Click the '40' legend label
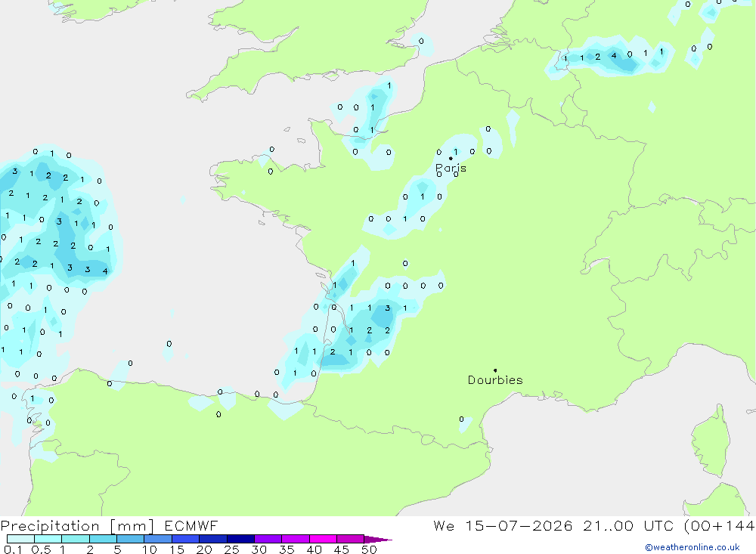 pos(314,549)
